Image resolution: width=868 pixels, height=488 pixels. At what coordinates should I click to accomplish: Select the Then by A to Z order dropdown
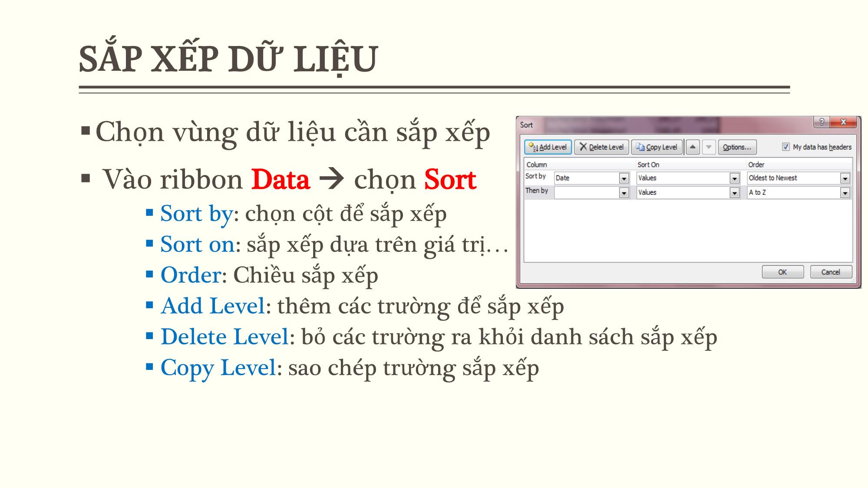pyautogui.click(x=798, y=192)
